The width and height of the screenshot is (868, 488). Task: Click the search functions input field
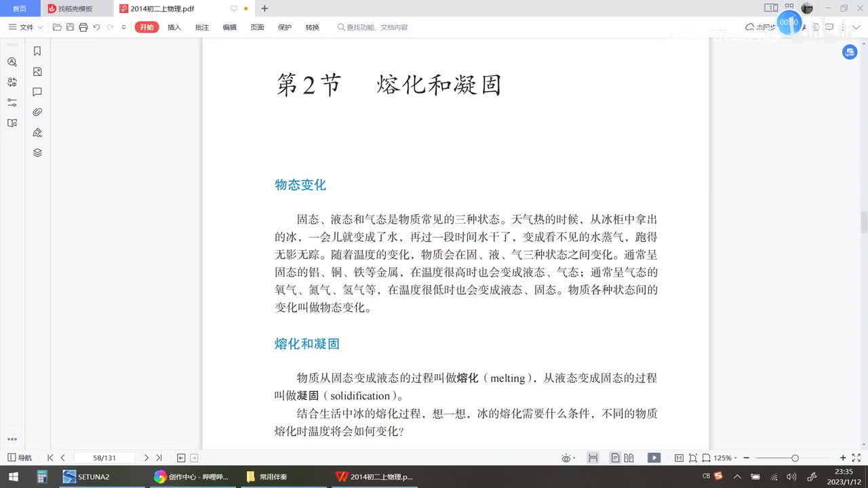tap(373, 27)
